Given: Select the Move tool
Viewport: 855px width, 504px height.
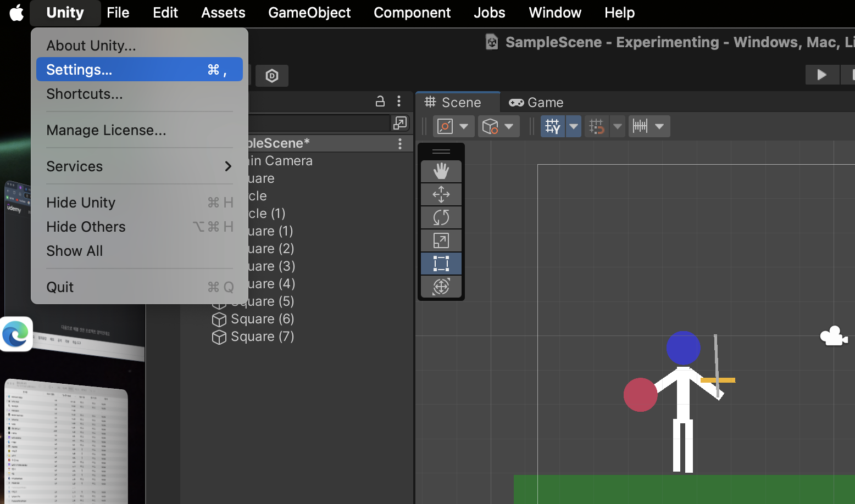Looking at the screenshot, I should pyautogui.click(x=441, y=194).
